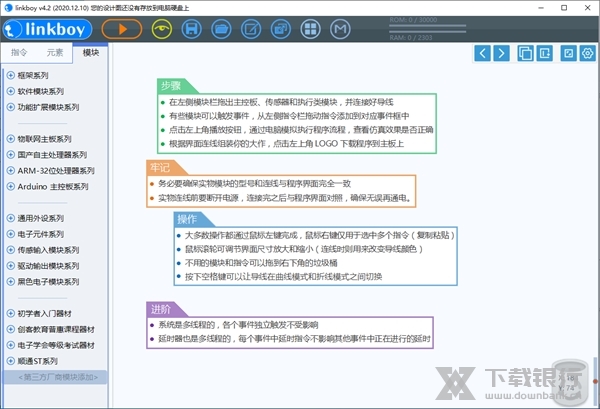Click the line starting 实物连线前要断开电源

285,198
